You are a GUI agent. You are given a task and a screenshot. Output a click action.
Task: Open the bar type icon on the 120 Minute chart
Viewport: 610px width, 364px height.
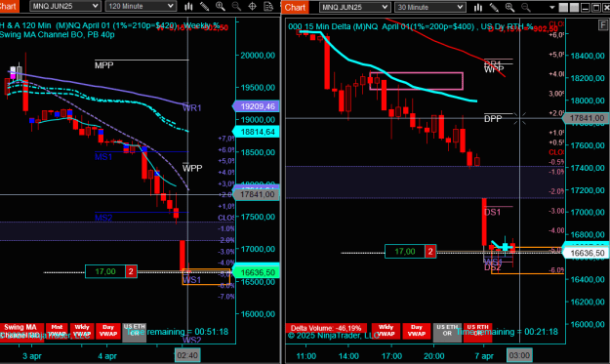pos(188,6)
